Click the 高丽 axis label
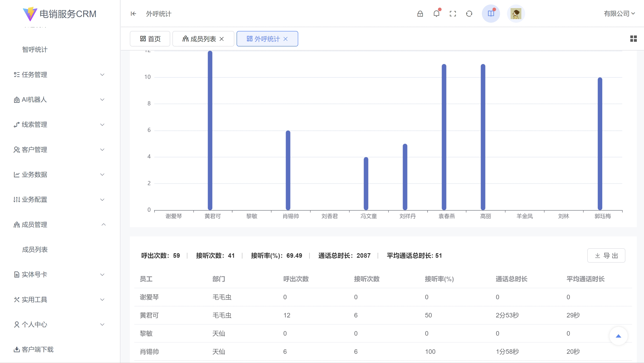Image resolution: width=644 pixels, height=363 pixels. tap(485, 216)
